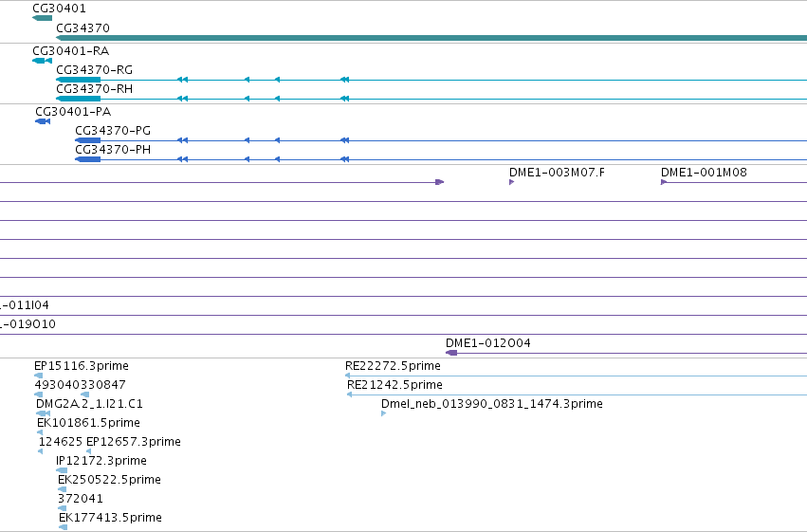Select the EK177413.5prime label

[x=110, y=518]
